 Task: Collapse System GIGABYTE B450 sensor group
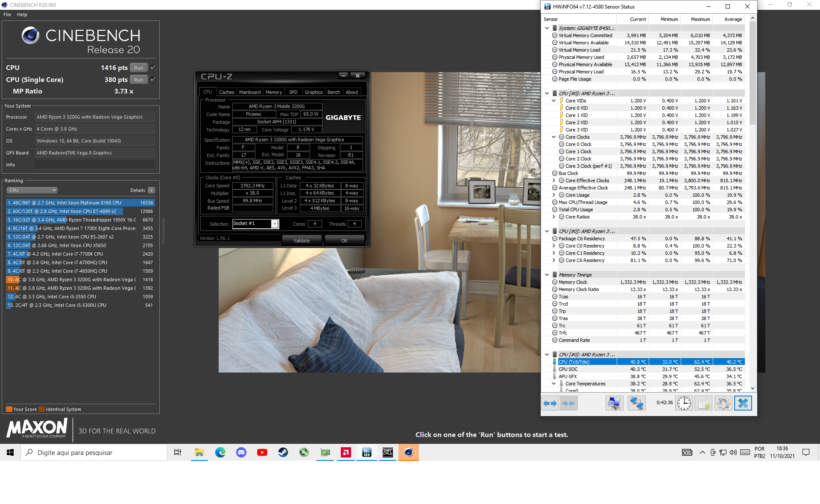coord(547,28)
